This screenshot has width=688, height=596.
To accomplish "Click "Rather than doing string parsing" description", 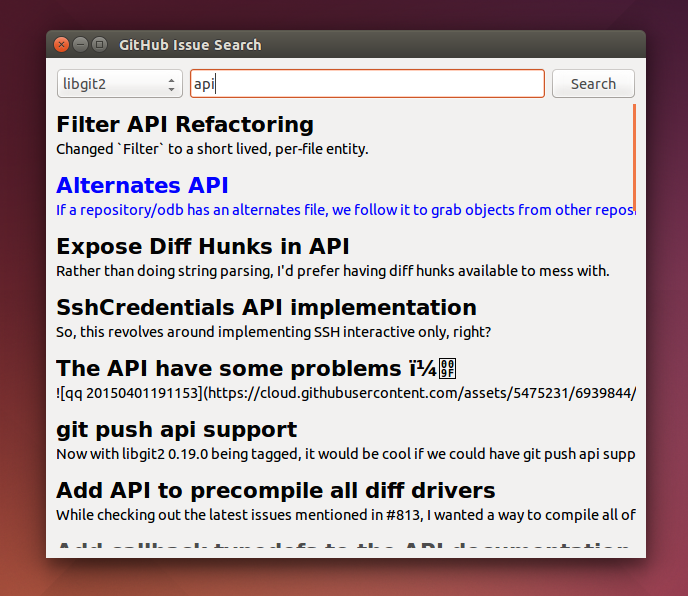I will pyautogui.click(x=333, y=271).
